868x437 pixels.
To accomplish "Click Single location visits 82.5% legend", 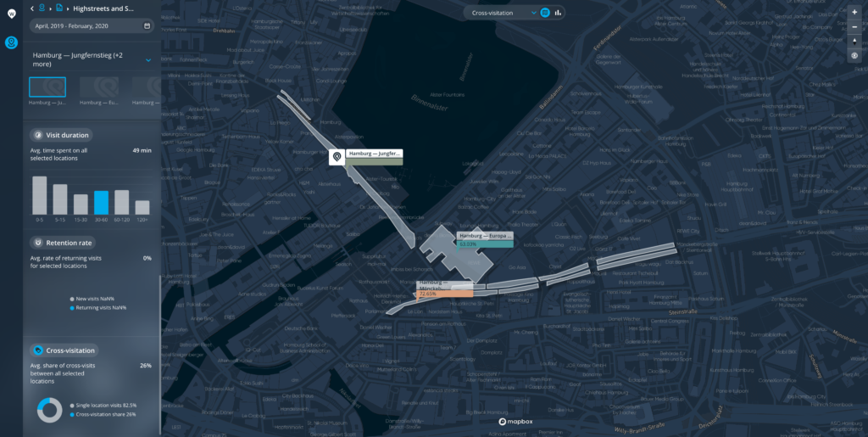I will point(103,406).
